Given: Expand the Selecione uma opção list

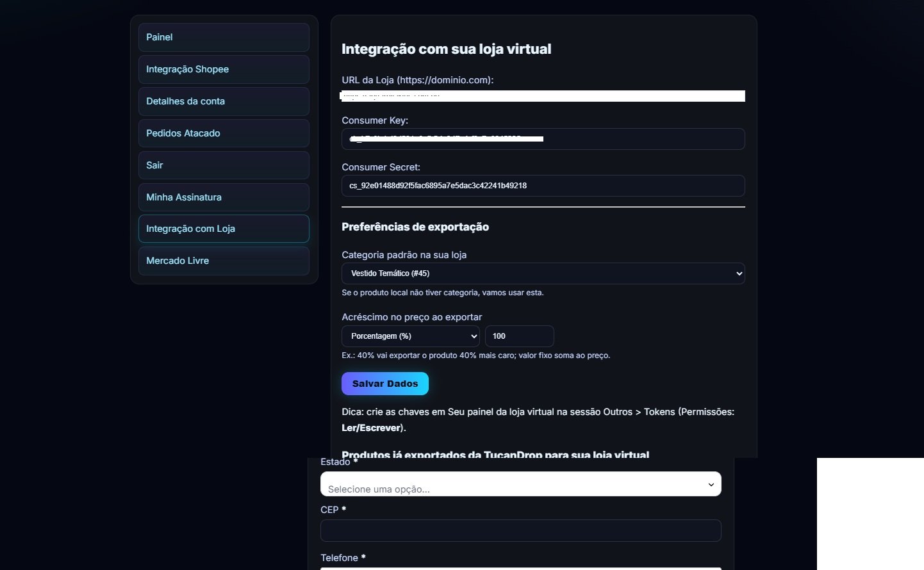Looking at the screenshot, I should pos(520,484).
